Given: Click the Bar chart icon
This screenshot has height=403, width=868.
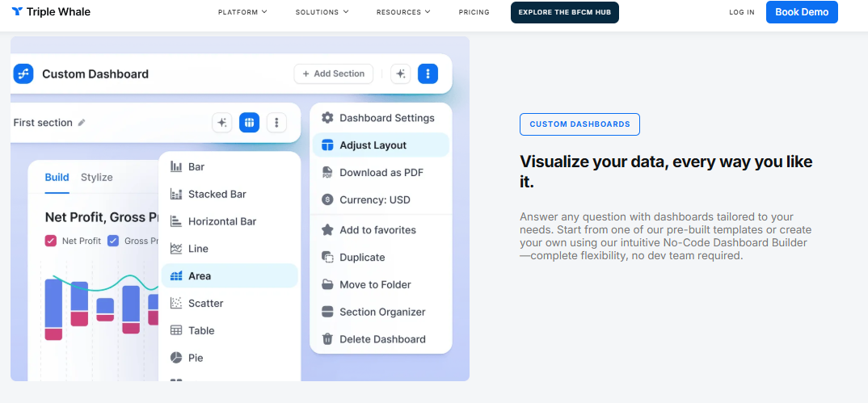Looking at the screenshot, I should [x=176, y=166].
